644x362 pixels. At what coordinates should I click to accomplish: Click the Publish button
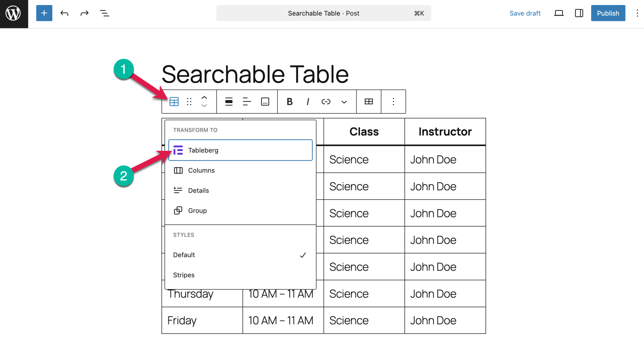(608, 13)
